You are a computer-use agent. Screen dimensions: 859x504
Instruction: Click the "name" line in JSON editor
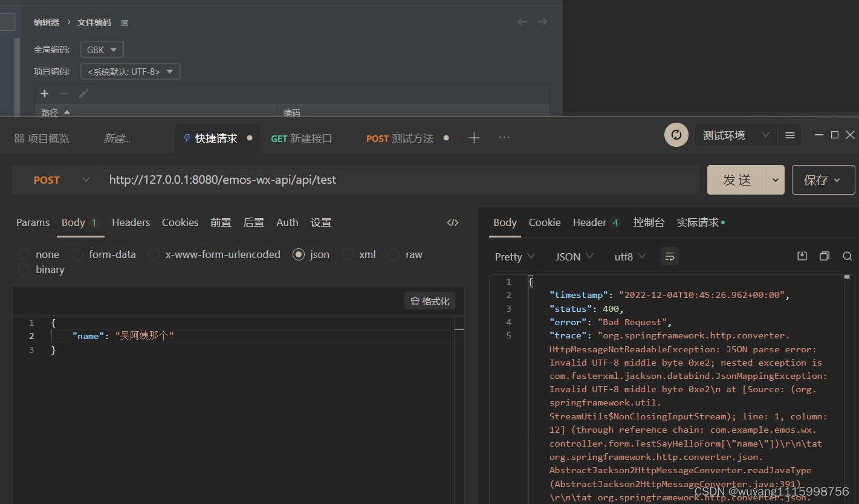[x=123, y=336]
